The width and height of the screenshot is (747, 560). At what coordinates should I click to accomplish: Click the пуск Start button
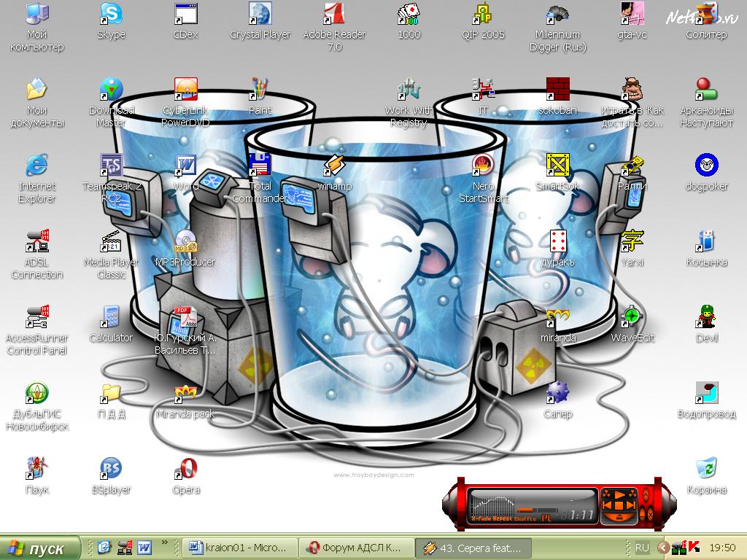point(42,548)
